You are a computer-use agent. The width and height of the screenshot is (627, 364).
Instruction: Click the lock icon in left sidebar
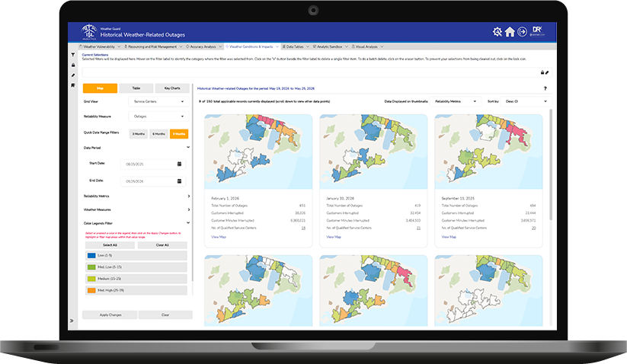point(73,65)
